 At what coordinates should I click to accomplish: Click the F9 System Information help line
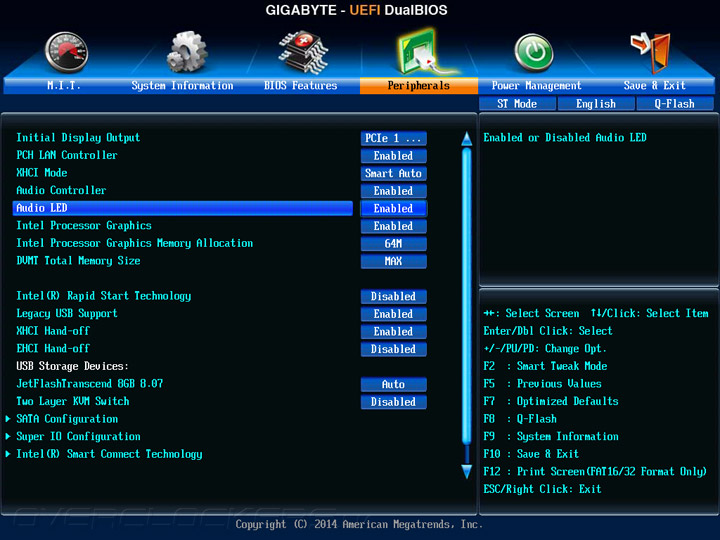point(551,436)
